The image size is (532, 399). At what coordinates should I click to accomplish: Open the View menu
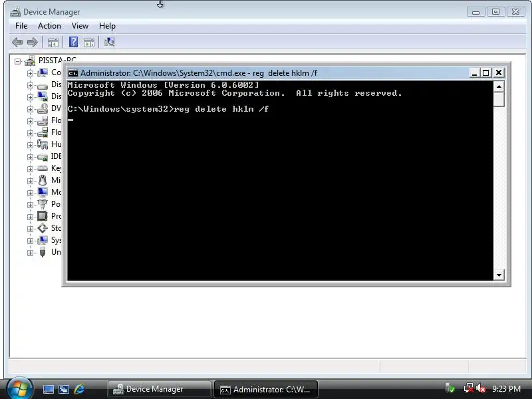tap(80, 26)
